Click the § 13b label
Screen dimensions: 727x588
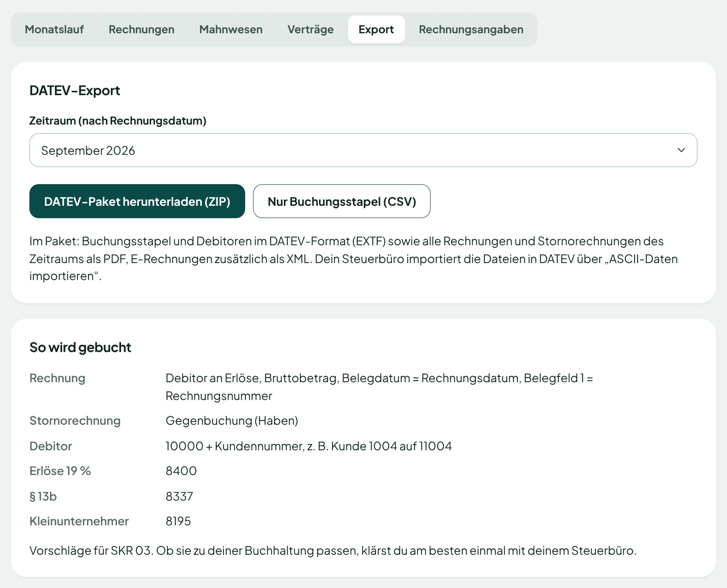tap(43, 496)
